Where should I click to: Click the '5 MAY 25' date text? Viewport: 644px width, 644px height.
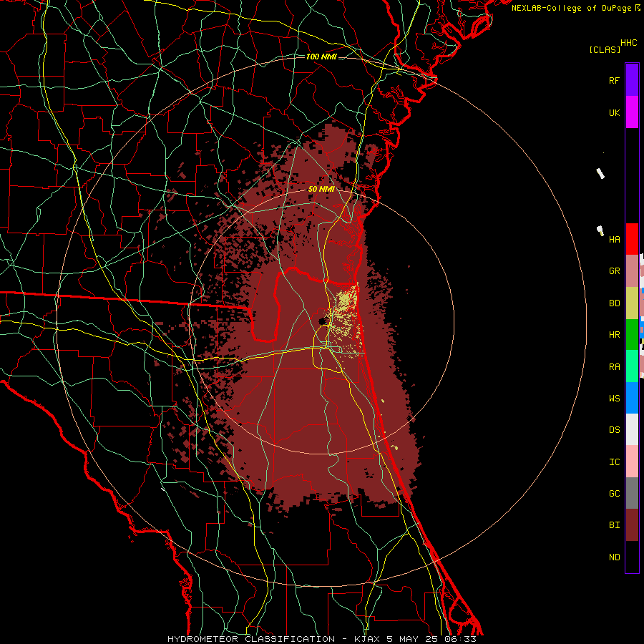(411, 639)
